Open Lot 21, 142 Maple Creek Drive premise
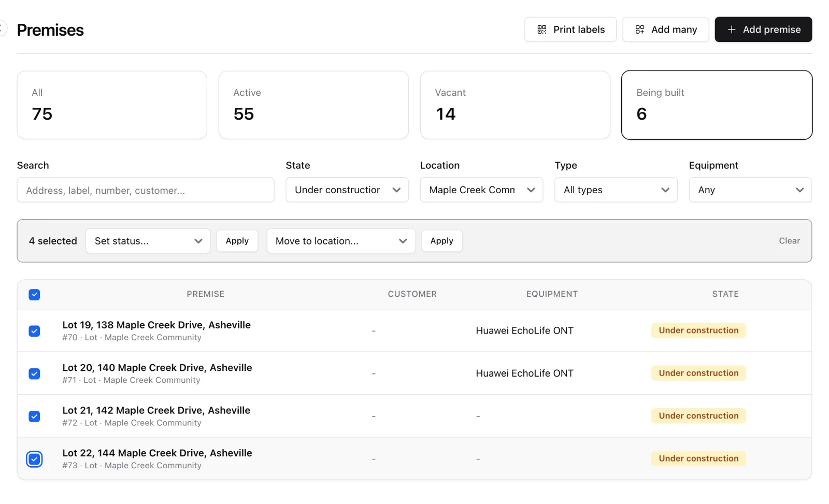 coord(156,410)
